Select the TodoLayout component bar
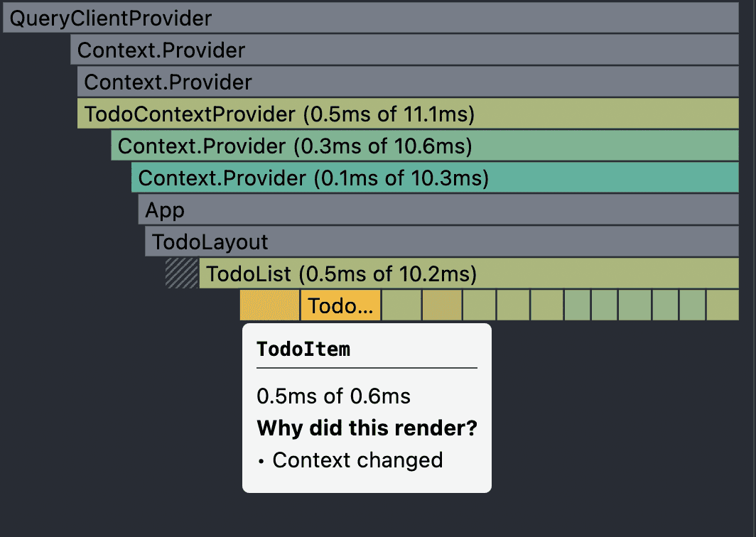This screenshot has width=756, height=537. (x=442, y=242)
